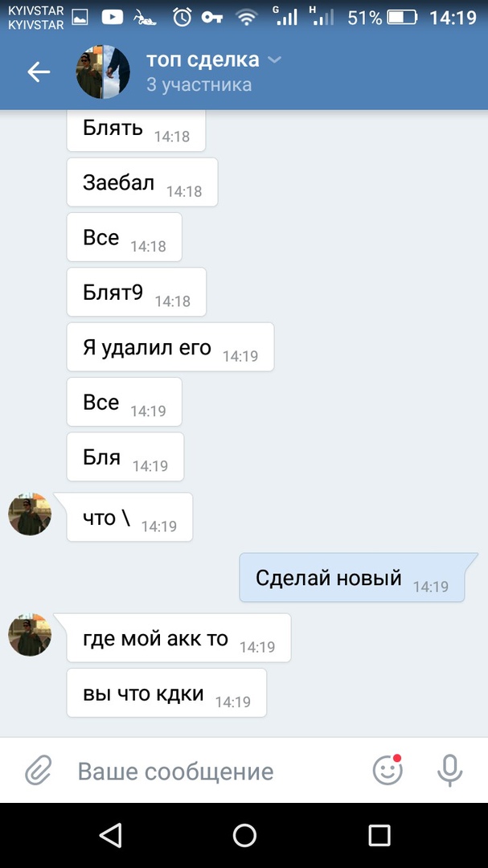Screen dimensions: 488x868
Task: Open sender avatar beside где мой акк то
Action: point(30,635)
